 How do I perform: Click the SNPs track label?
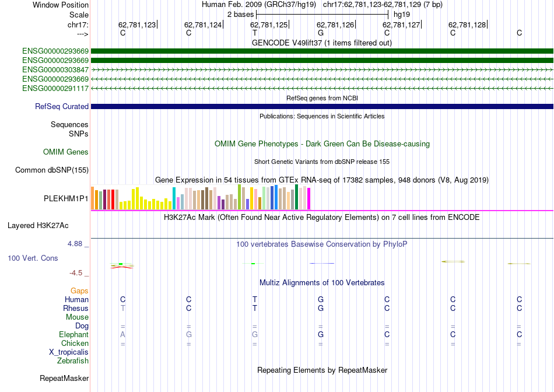[x=79, y=134]
